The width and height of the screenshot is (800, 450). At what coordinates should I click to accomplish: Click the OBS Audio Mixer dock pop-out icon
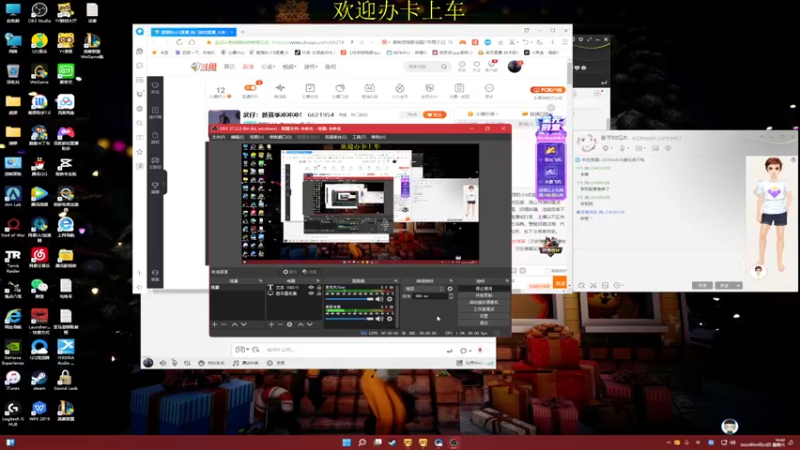coord(395,281)
